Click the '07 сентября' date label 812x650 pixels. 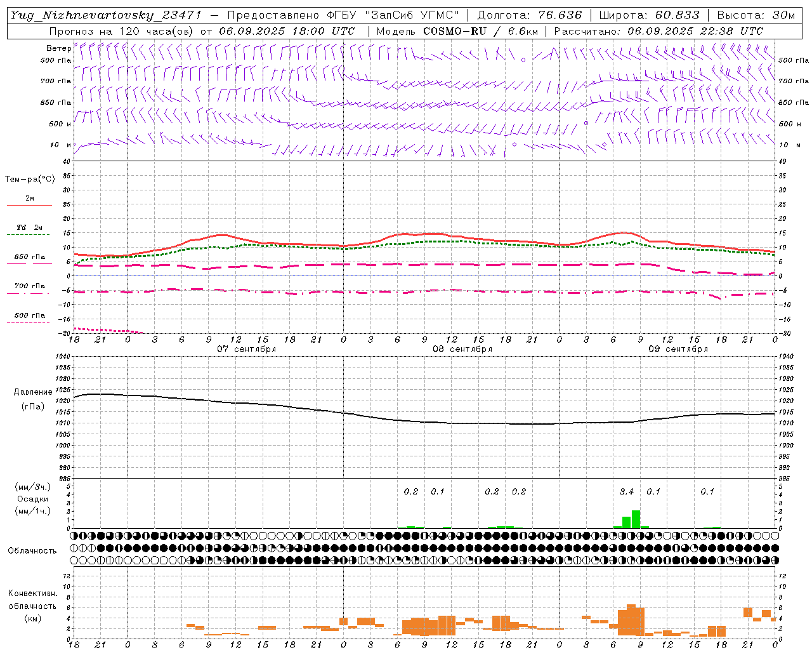247,349
